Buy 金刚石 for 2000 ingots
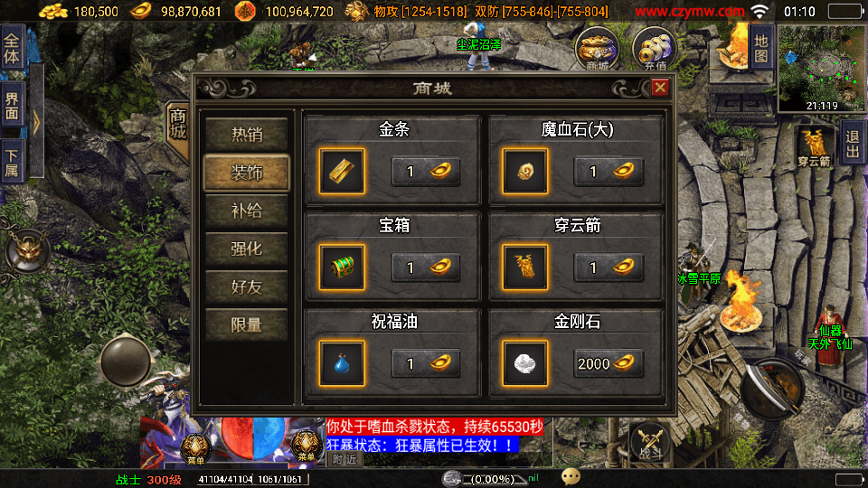The height and width of the screenshot is (488, 868). (609, 363)
